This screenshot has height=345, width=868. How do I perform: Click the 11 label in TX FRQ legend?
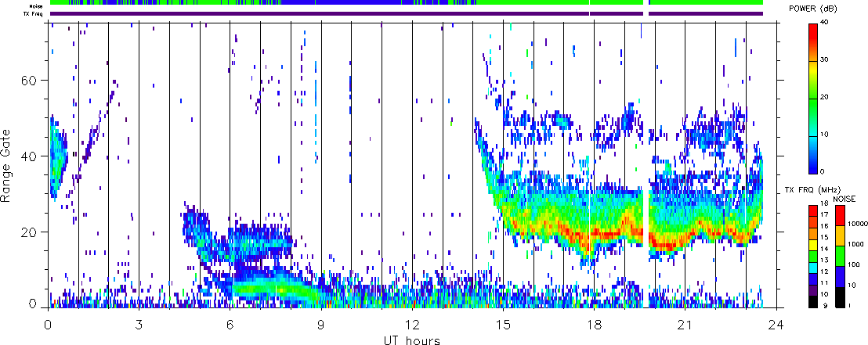824,282
